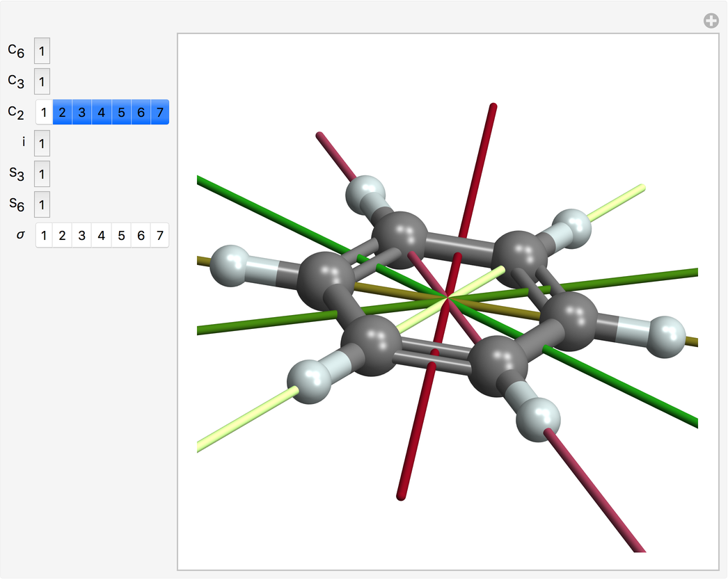Click the plus icon in top-right corner
The height and width of the screenshot is (580, 728).
[711, 21]
